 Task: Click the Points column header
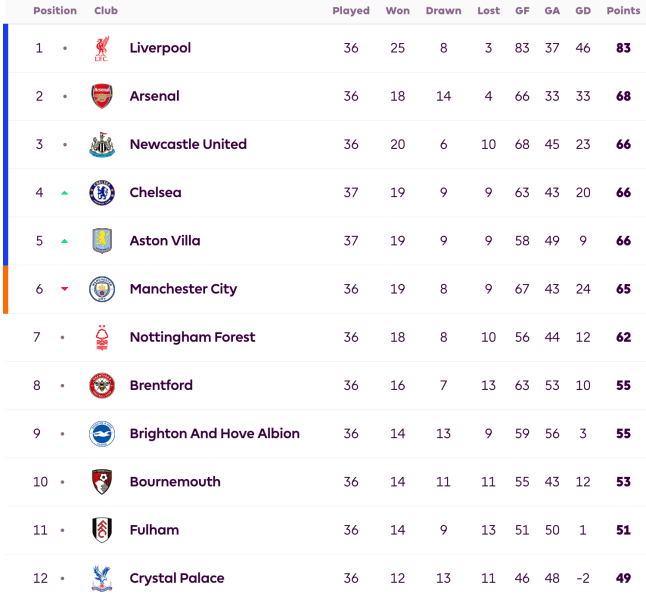[623, 11]
